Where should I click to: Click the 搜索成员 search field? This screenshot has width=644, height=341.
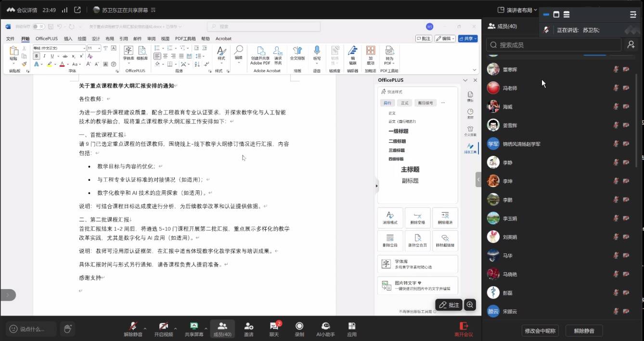pos(554,45)
